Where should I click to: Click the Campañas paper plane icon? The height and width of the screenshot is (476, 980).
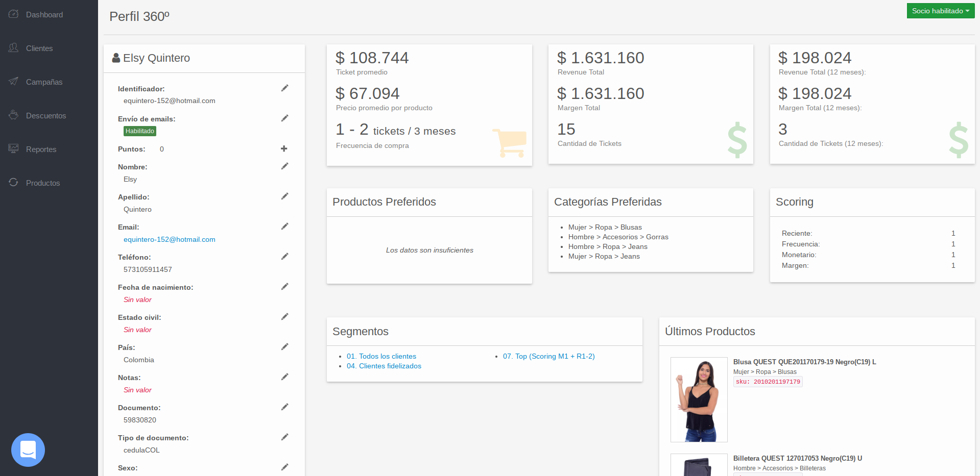pyautogui.click(x=14, y=82)
